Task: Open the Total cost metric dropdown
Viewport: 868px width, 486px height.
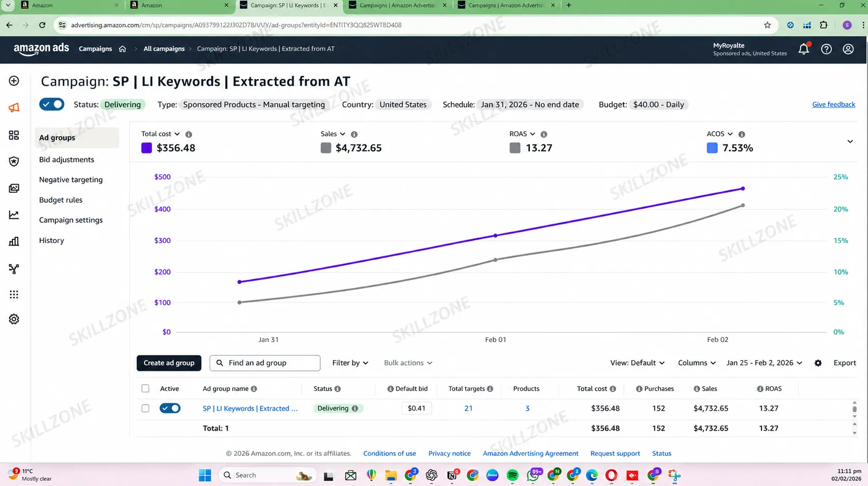Action: point(161,134)
